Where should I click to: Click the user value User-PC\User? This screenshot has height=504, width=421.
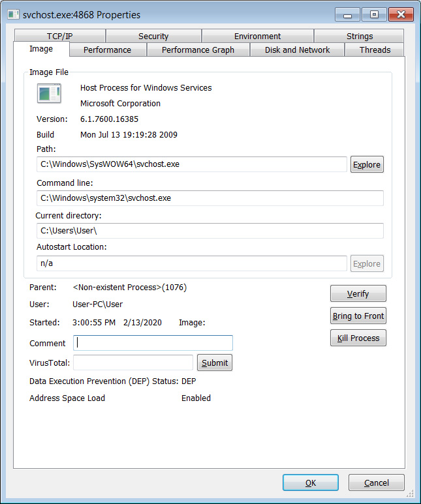click(97, 304)
